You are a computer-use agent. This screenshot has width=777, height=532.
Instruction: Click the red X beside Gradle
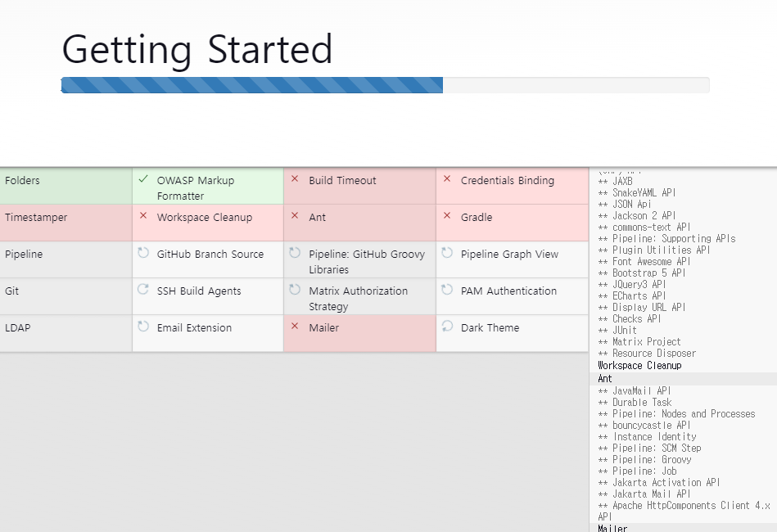pyautogui.click(x=447, y=215)
